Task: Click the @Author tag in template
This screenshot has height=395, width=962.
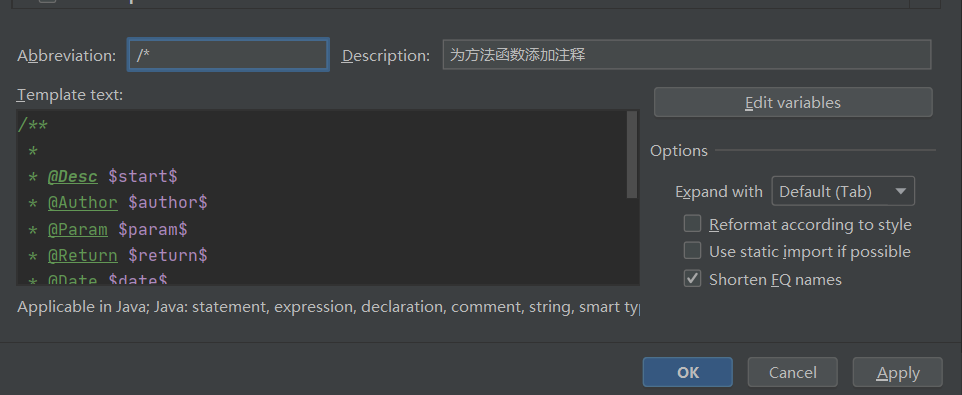Action: click(82, 202)
